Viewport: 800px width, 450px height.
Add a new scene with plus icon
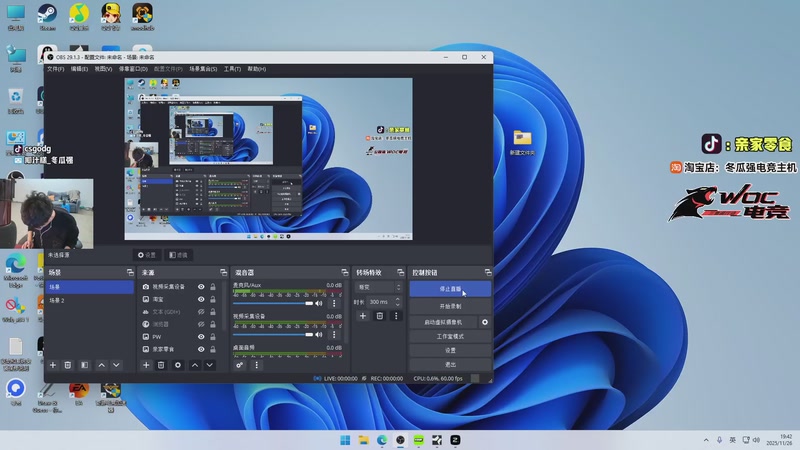(x=53, y=365)
